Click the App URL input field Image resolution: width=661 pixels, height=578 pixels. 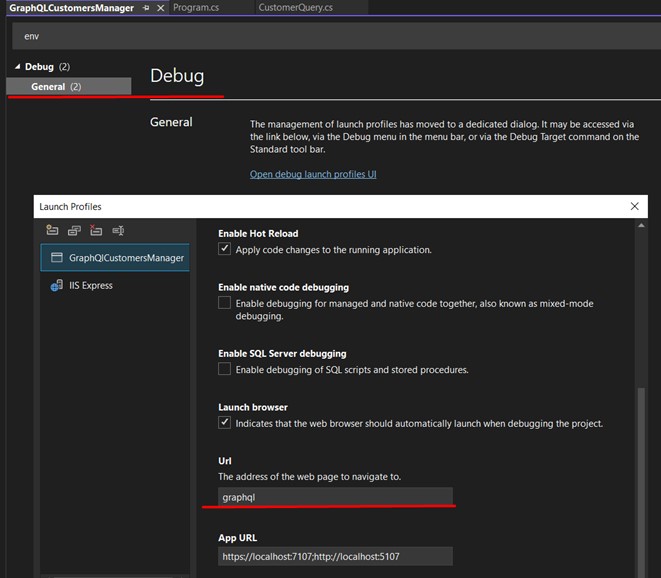pyautogui.click(x=335, y=557)
